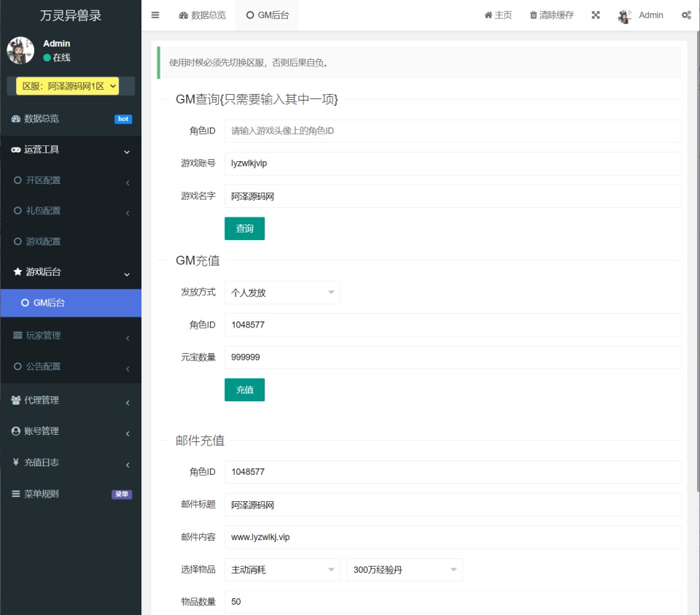This screenshot has height=615, width=700.
Task: Click the fullscreen expand icon in top bar
Action: [x=596, y=15]
